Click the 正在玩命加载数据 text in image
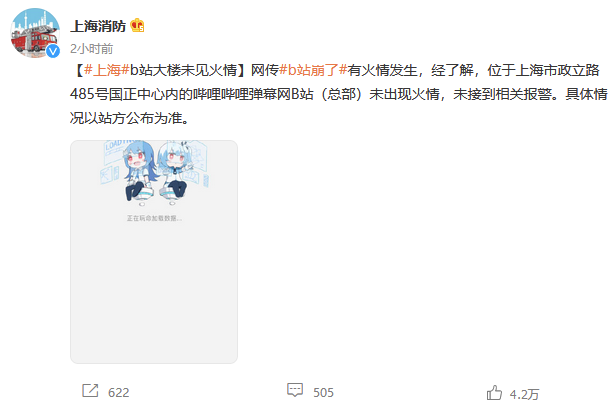 (154, 218)
